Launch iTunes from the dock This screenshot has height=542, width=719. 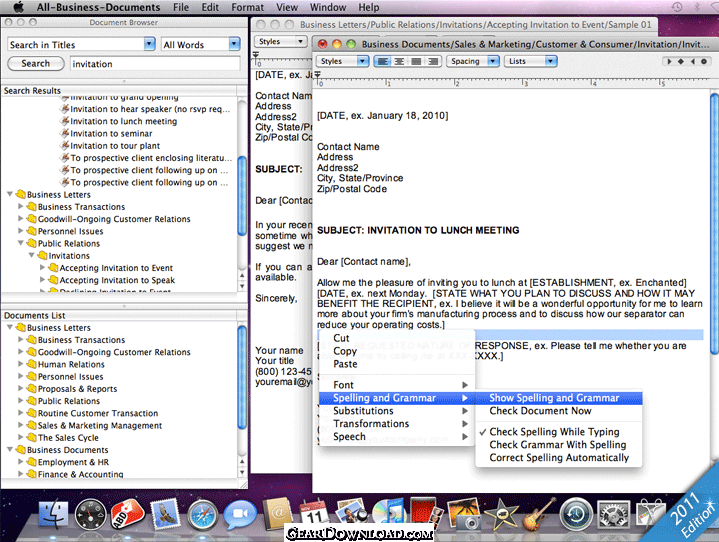coord(388,513)
